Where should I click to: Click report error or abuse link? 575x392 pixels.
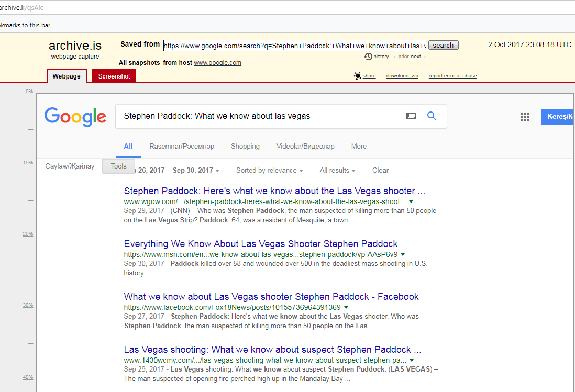coord(452,76)
